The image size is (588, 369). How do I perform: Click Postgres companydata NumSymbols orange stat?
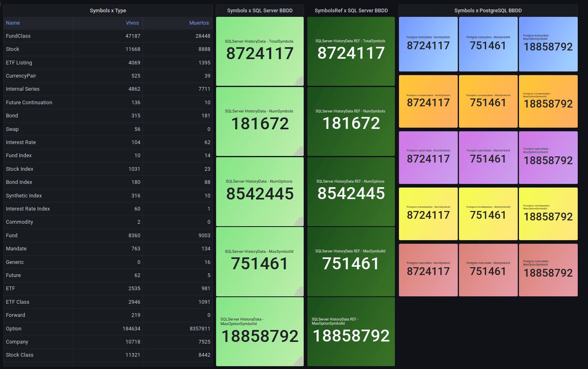pos(428,101)
